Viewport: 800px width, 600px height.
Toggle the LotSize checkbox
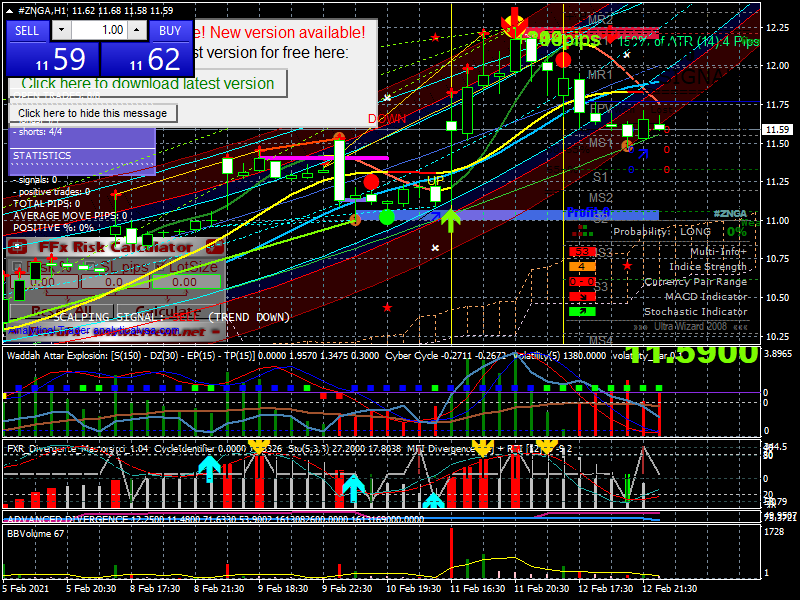coord(160,266)
